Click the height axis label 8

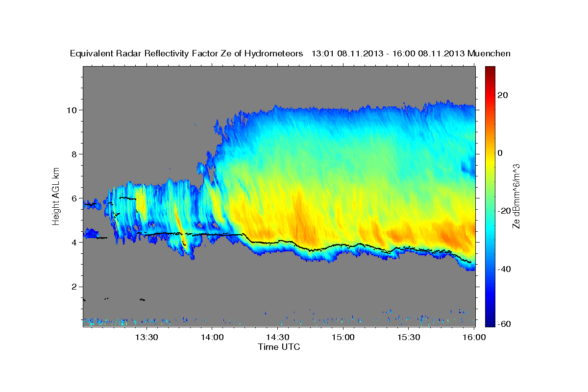[75, 154]
